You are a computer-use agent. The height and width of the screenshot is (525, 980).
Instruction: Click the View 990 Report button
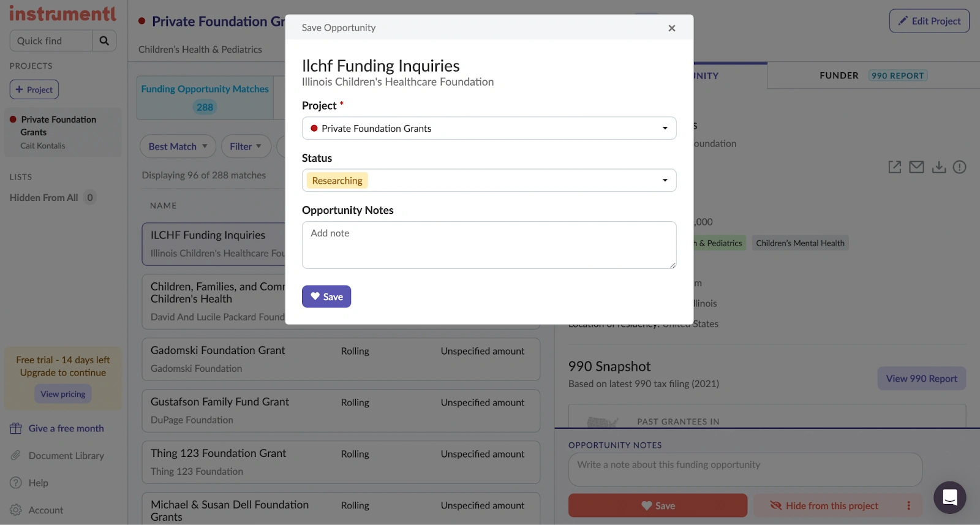pos(921,378)
